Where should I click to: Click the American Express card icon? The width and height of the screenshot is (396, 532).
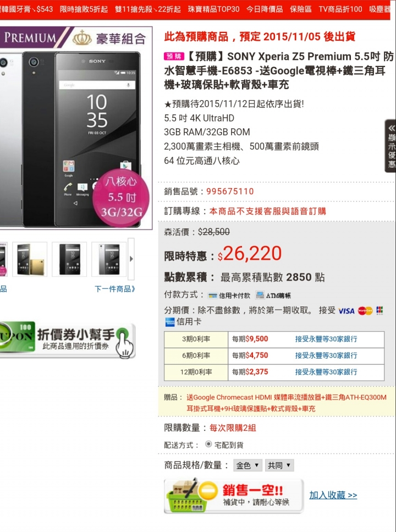click(x=169, y=322)
